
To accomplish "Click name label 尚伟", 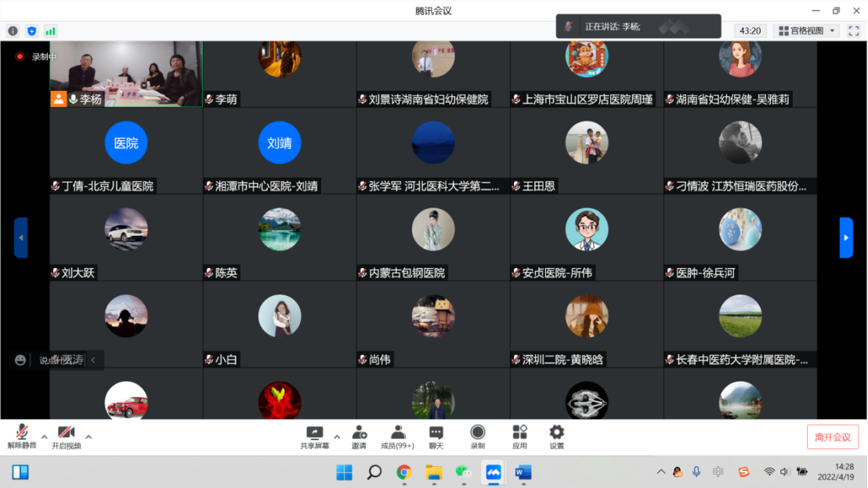I will tap(380, 360).
